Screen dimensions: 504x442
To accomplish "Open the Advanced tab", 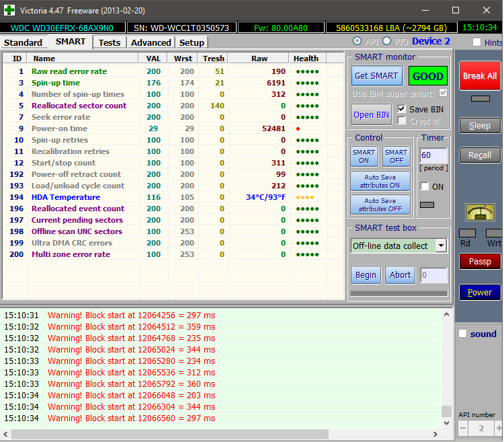I will pos(151,42).
